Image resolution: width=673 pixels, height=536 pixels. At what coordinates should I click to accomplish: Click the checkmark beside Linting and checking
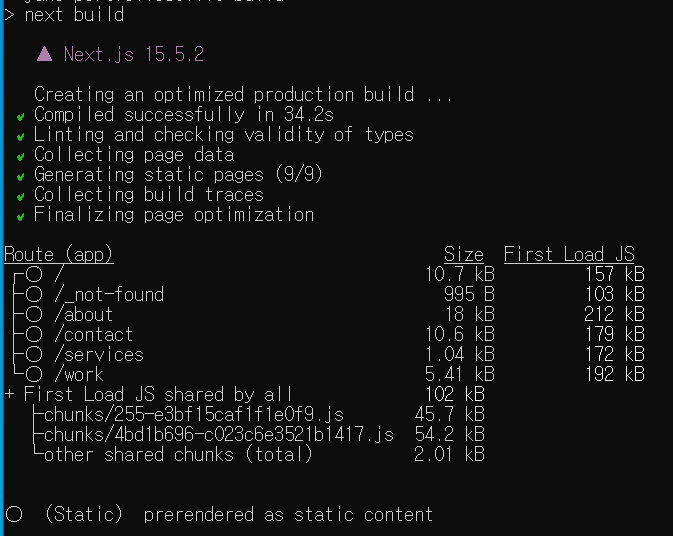click(x=20, y=137)
